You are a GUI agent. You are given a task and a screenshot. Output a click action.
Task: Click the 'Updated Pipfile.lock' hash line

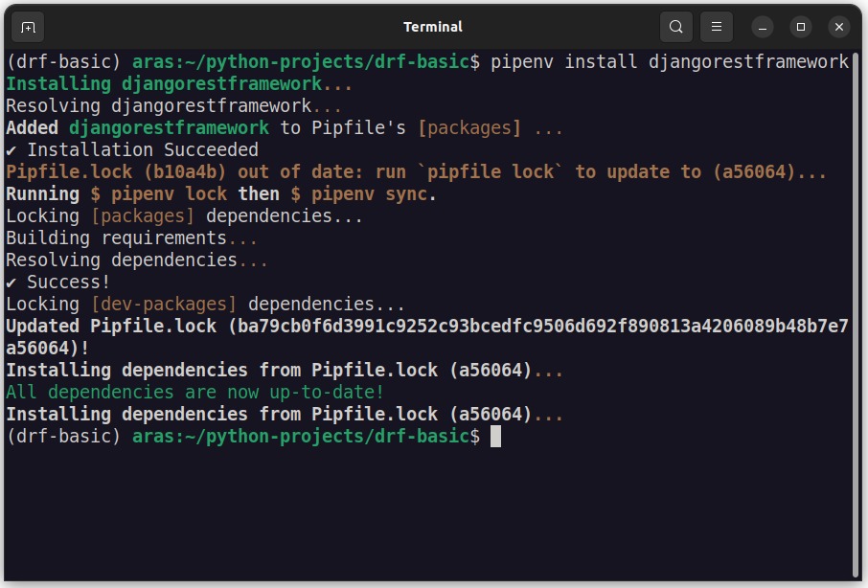pyautogui.click(x=426, y=327)
